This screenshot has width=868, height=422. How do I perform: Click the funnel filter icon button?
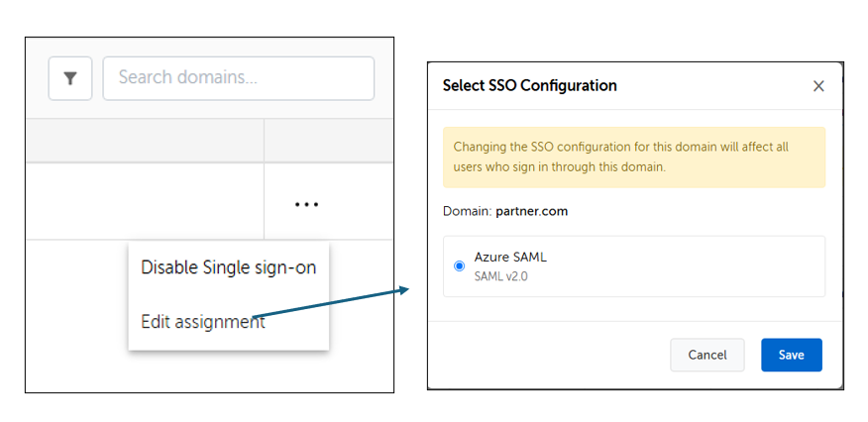coord(70,78)
